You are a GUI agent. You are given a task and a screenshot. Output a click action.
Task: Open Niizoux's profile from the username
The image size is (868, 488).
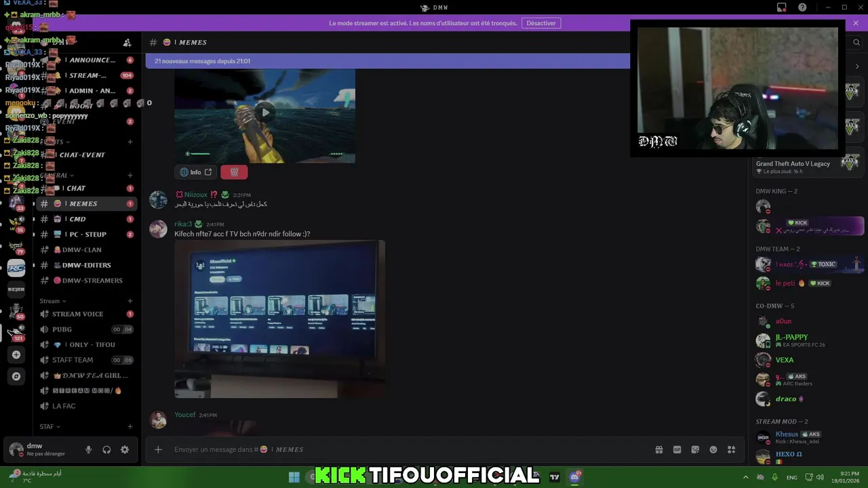click(x=196, y=195)
